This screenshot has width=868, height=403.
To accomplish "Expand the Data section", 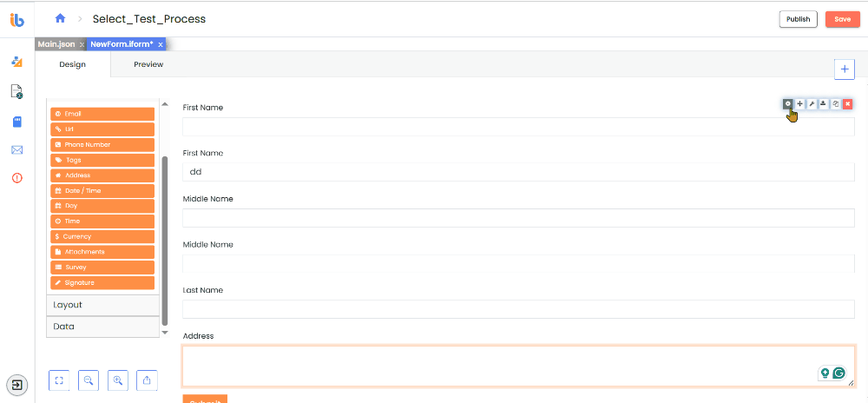I will coord(103,327).
